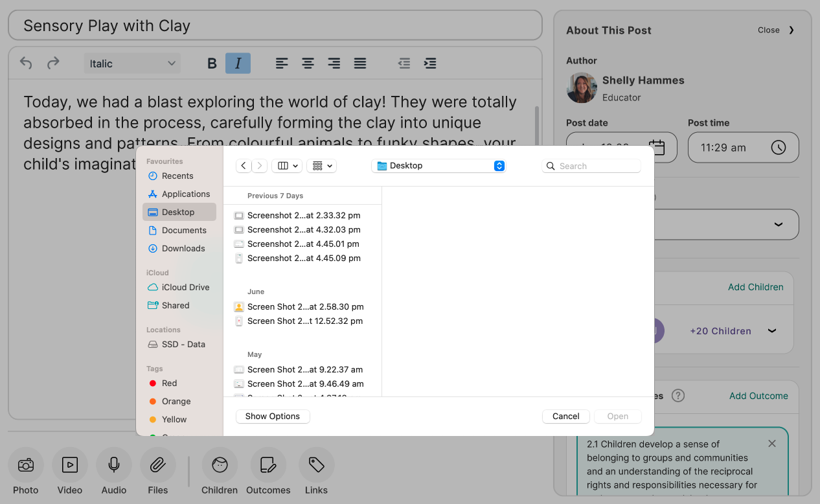Open the Outcomes option in bottom bar
The width and height of the screenshot is (820, 504).
point(268,471)
